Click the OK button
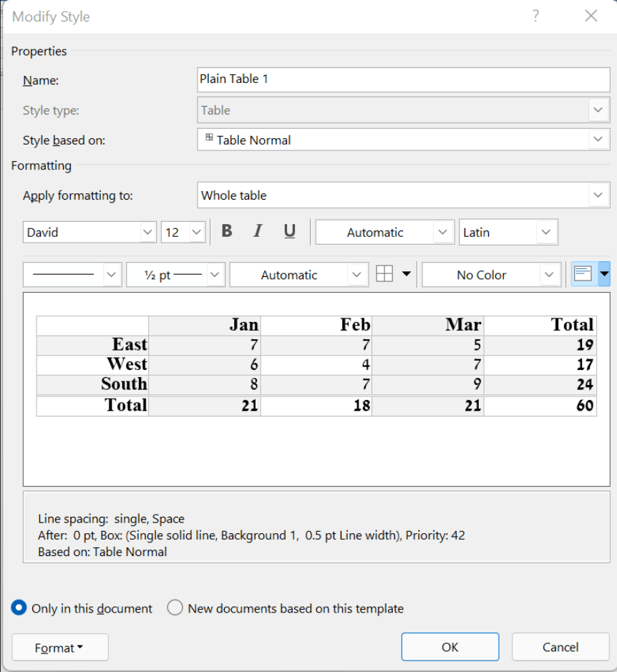This screenshot has height=672, width=617. (450, 647)
